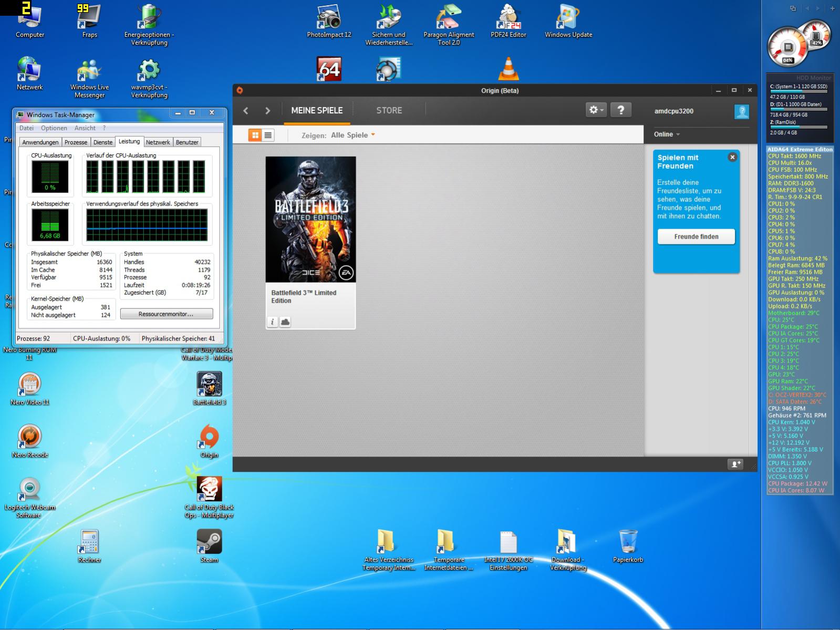Image resolution: width=840 pixels, height=630 pixels.
Task: Click the C: System SSD usage bar
Action: click(798, 91)
